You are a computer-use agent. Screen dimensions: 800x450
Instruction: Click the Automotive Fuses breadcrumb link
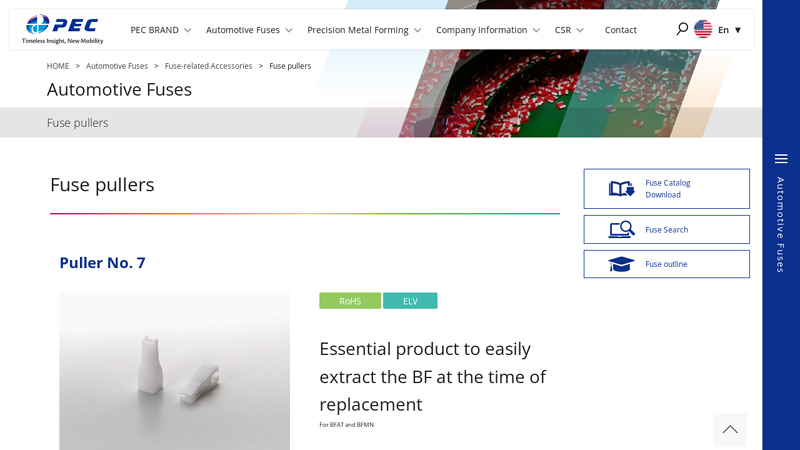coord(117,66)
